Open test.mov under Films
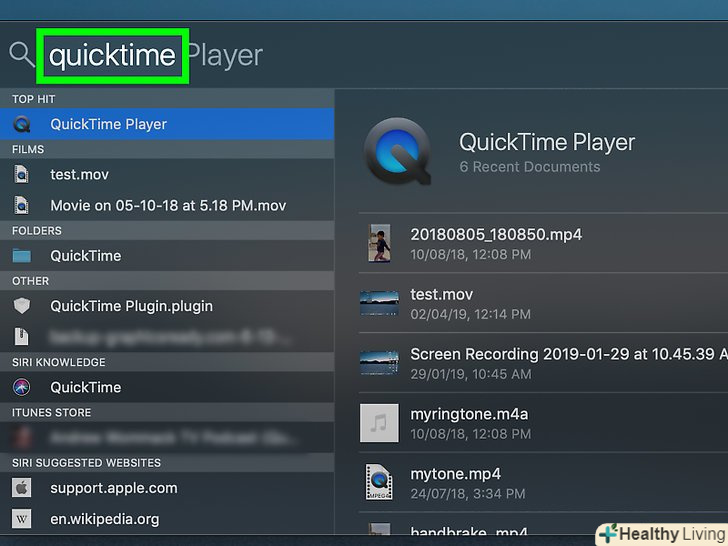Screen dimensions: 728x546 tap(79, 175)
